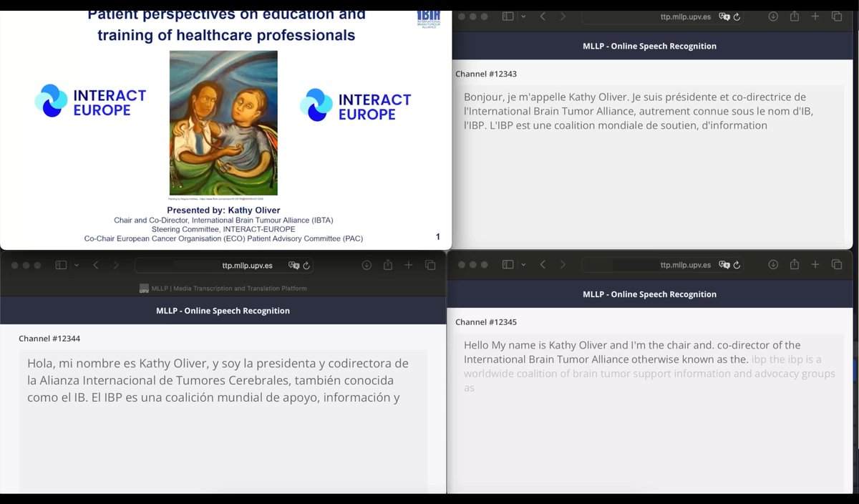
Task: Share page from Channel #12345 window
Action: coord(794,265)
